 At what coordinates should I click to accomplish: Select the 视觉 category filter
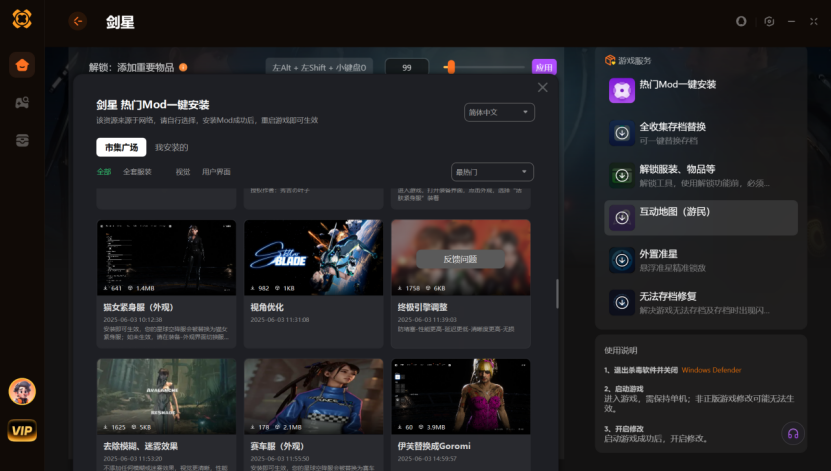(x=183, y=172)
